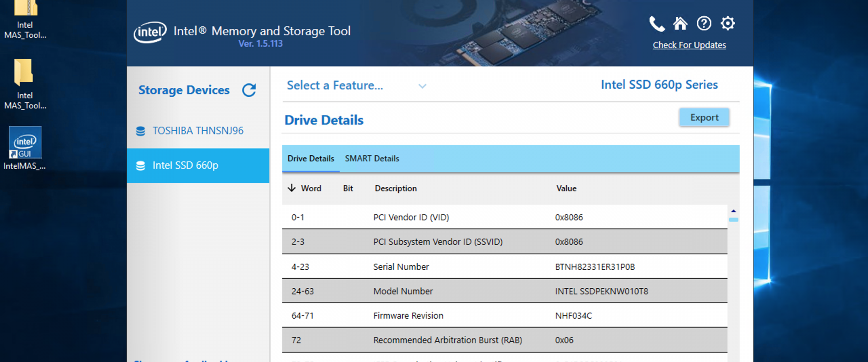Click drive icon next to TOSHIBA THNSNJ96

coord(141,131)
